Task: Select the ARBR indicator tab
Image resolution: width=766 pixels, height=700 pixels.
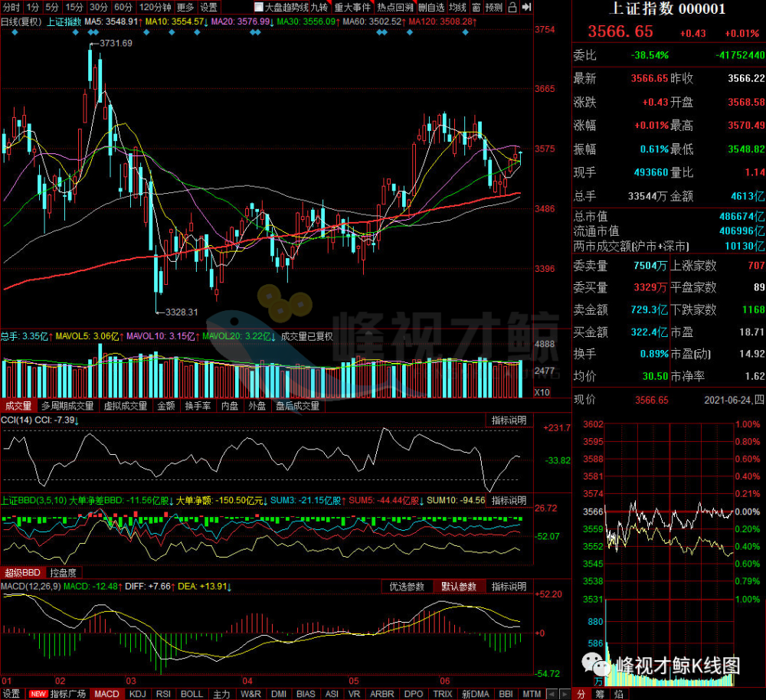Action: (x=382, y=694)
